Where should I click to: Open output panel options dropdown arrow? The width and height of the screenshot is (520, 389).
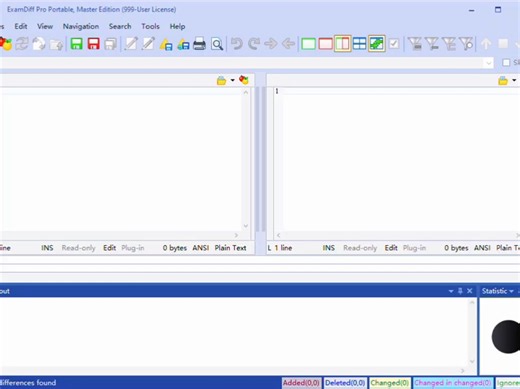451,291
